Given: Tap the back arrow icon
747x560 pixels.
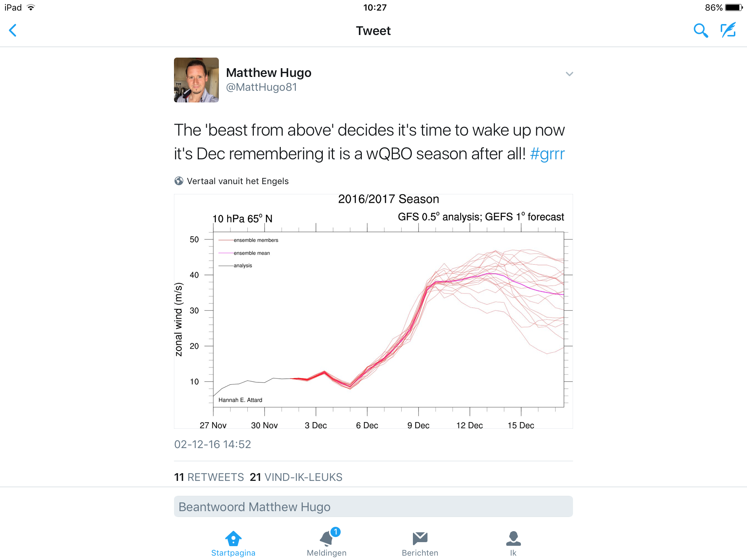Looking at the screenshot, I should pyautogui.click(x=13, y=30).
